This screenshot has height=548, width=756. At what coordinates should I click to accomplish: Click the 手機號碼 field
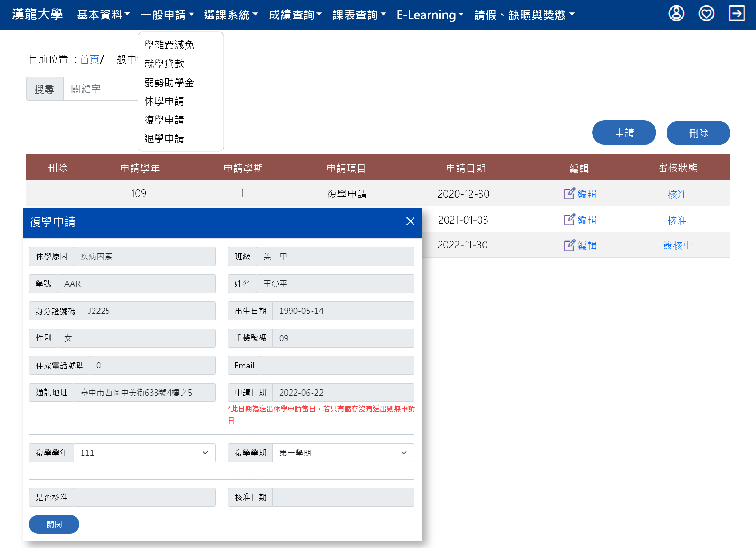(343, 338)
